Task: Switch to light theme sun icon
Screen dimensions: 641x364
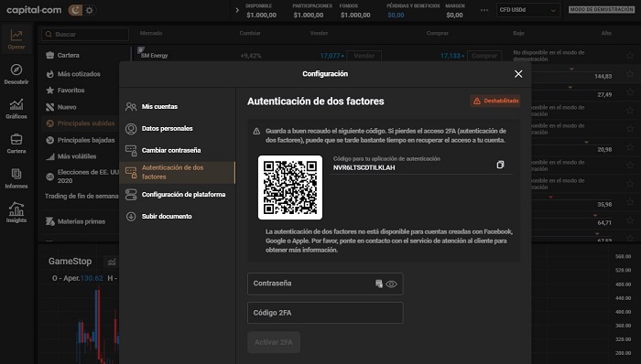Action: tap(89, 10)
